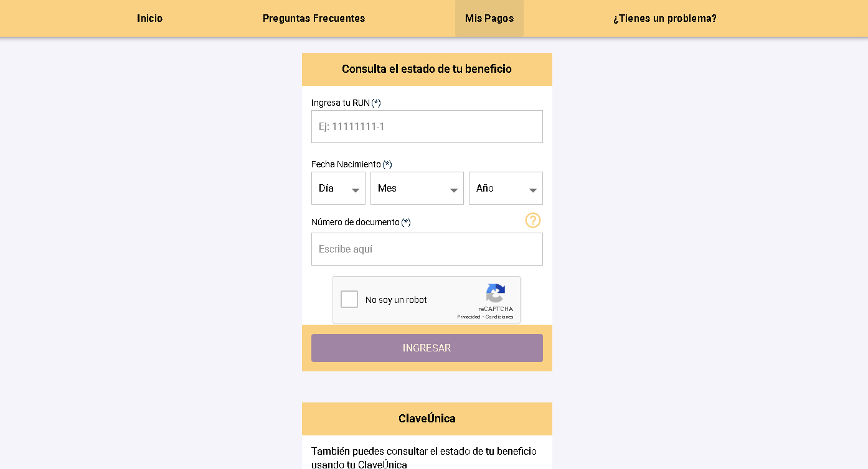The image size is (868, 469).
Task: Click the document number help question-mark icon
Action: coord(533,220)
